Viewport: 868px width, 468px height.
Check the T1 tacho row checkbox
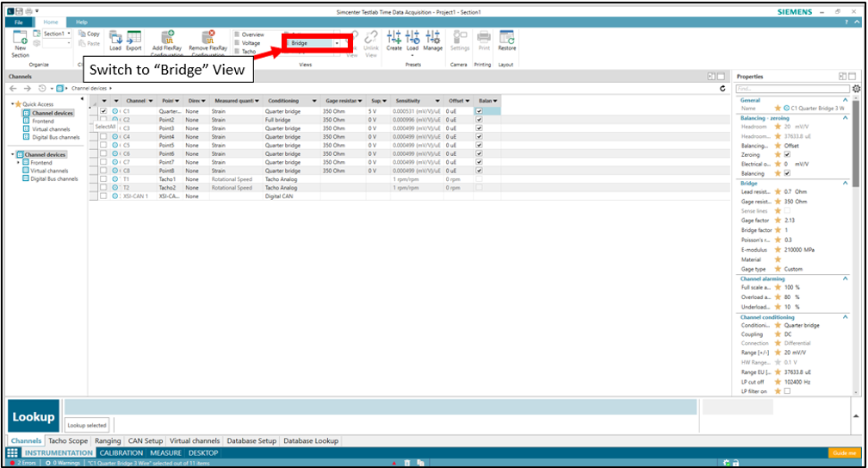(103, 179)
